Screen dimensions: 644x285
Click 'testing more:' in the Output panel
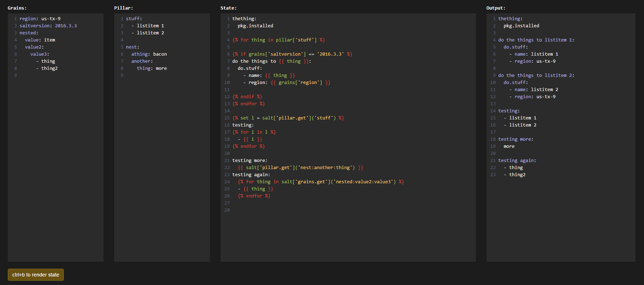pyautogui.click(x=516, y=139)
